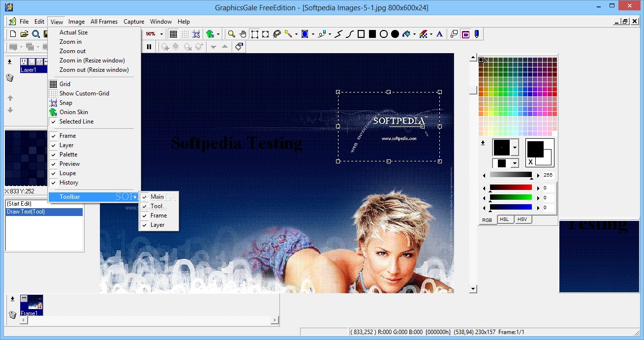Click the grayscale alpha slider bar
This screenshot has width=644, height=340.
pos(511,175)
